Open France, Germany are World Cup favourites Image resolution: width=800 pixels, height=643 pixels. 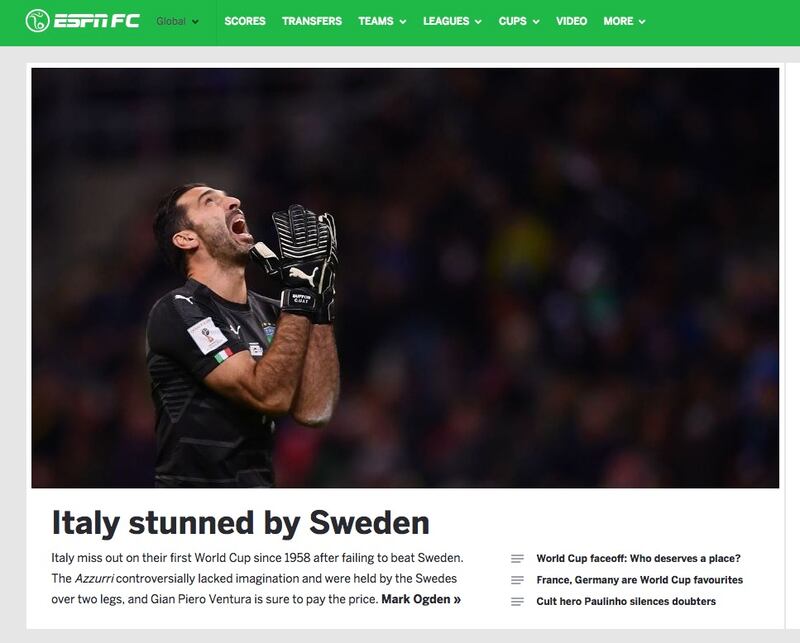[x=639, y=580]
